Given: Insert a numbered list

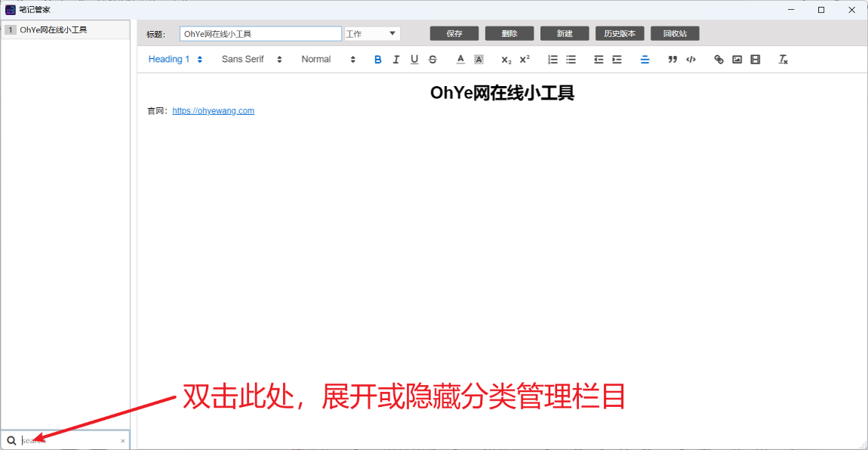Looking at the screenshot, I should click(553, 60).
